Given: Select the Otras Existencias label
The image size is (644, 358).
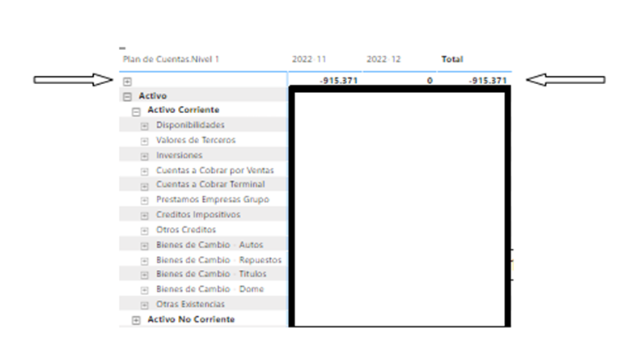Looking at the screenshot, I should click(x=191, y=305).
